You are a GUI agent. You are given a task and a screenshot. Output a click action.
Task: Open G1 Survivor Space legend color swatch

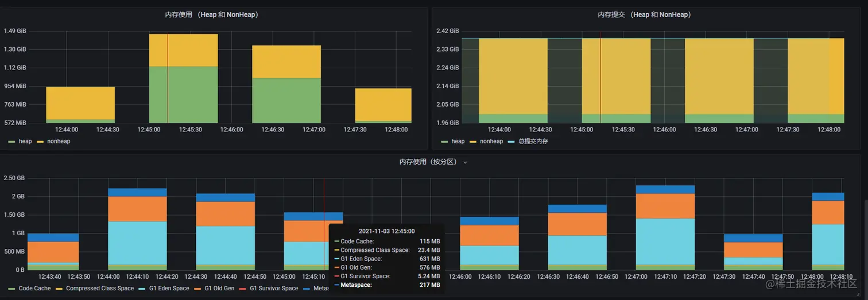[243, 289]
